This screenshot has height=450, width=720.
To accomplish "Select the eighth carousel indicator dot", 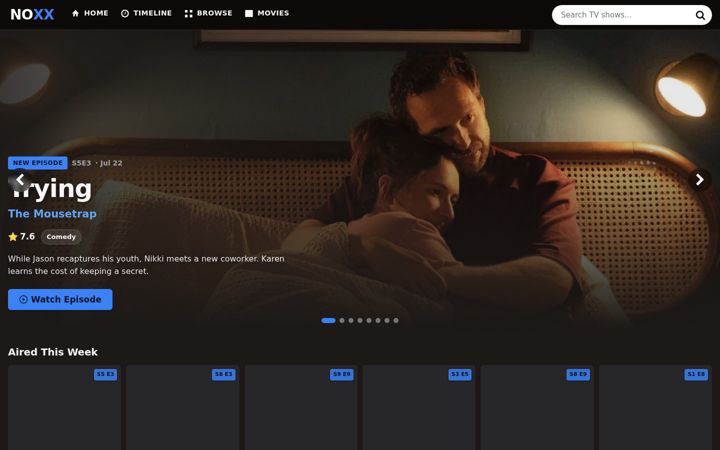I will [x=396, y=321].
